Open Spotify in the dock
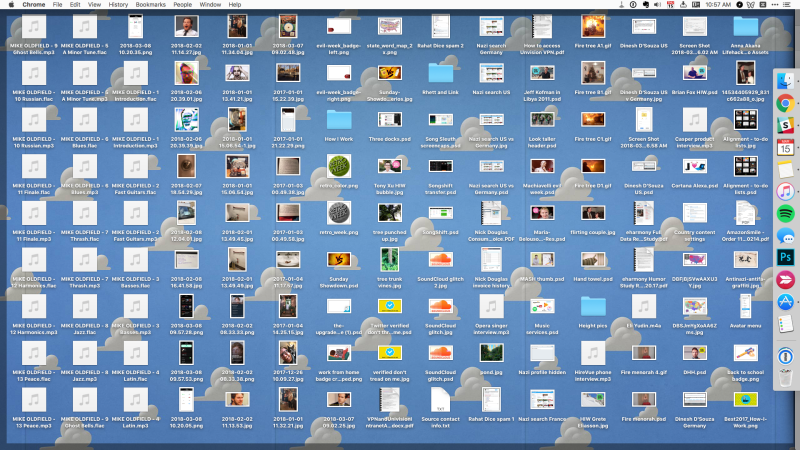The width and height of the screenshot is (800, 450). pos(785,213)
